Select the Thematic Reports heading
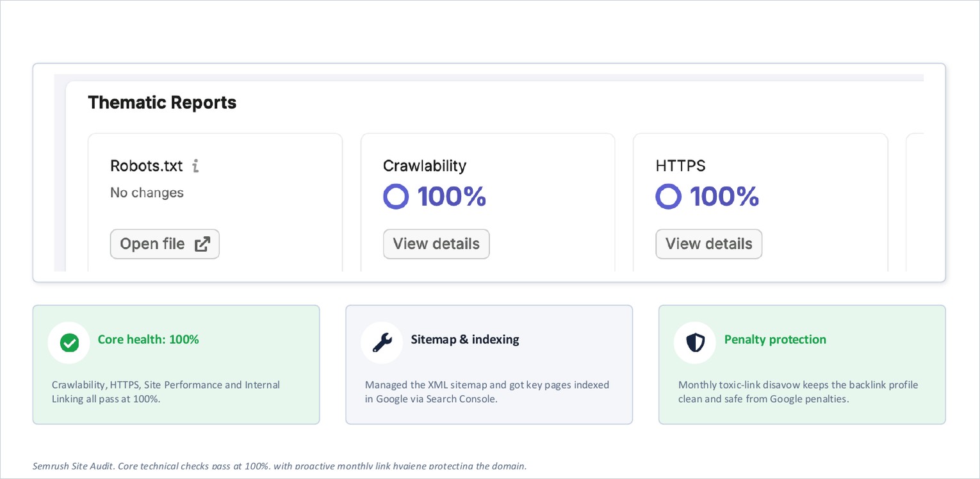Screen dimensions: 980x479 (162, 102)
